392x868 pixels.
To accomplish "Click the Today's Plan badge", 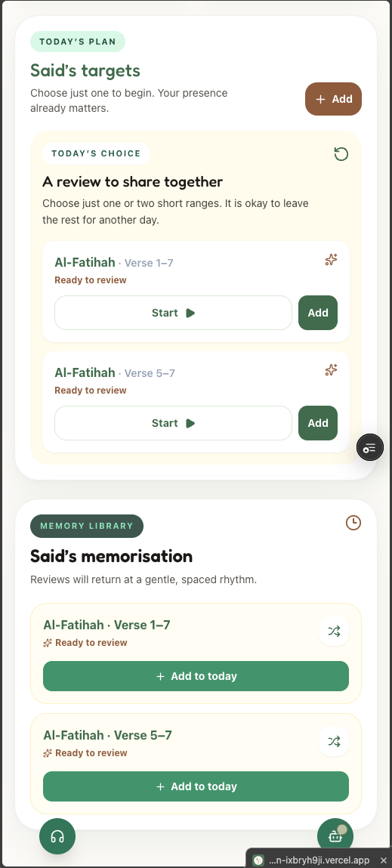I will pyautogui.click(x=78, y=42).
